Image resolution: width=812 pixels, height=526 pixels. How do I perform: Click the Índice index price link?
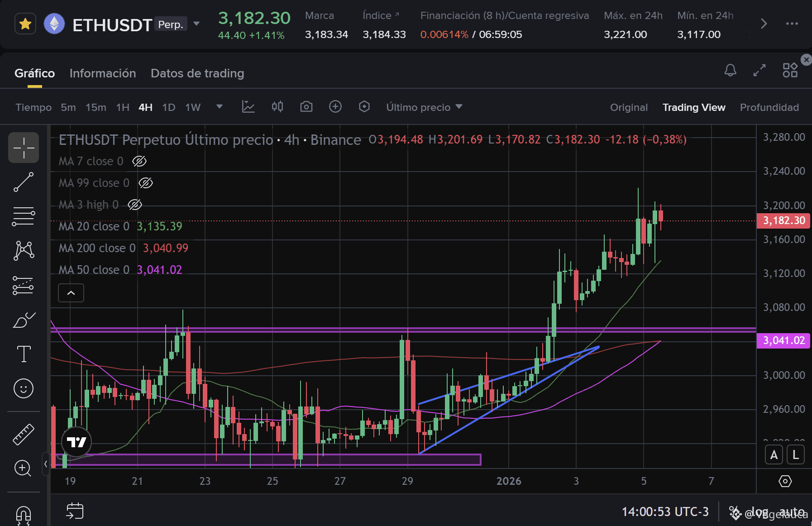point(381,15)
